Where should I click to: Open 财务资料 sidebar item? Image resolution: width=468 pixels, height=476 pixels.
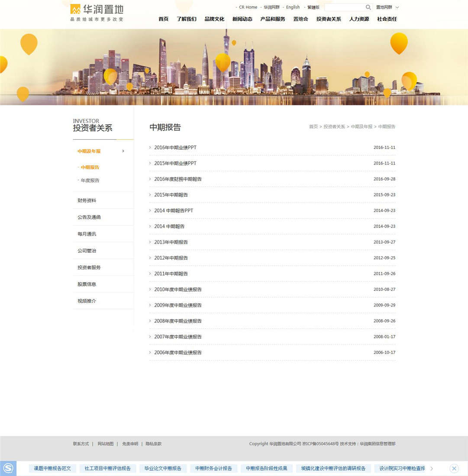(x=87, y=200)
